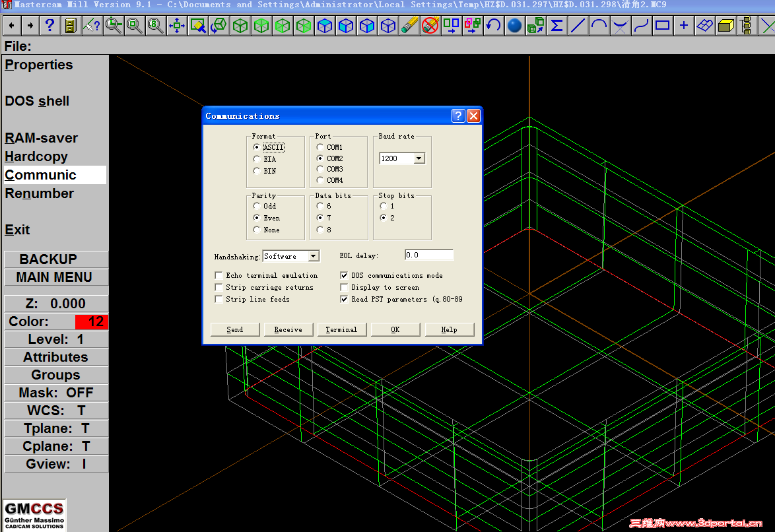Open the Baud rate dropdown

click(419, 158)
